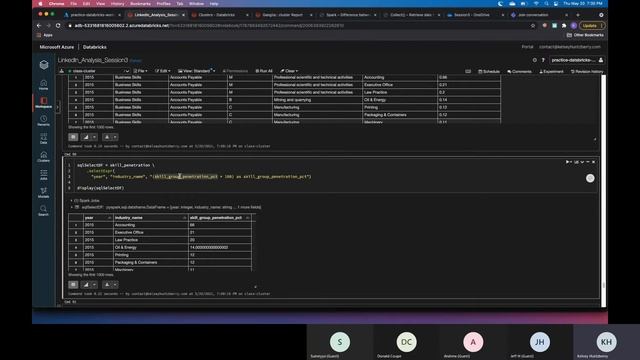640x360 pixels.
Task: Open Recents in the sidebar
Action: click(44, 121)
